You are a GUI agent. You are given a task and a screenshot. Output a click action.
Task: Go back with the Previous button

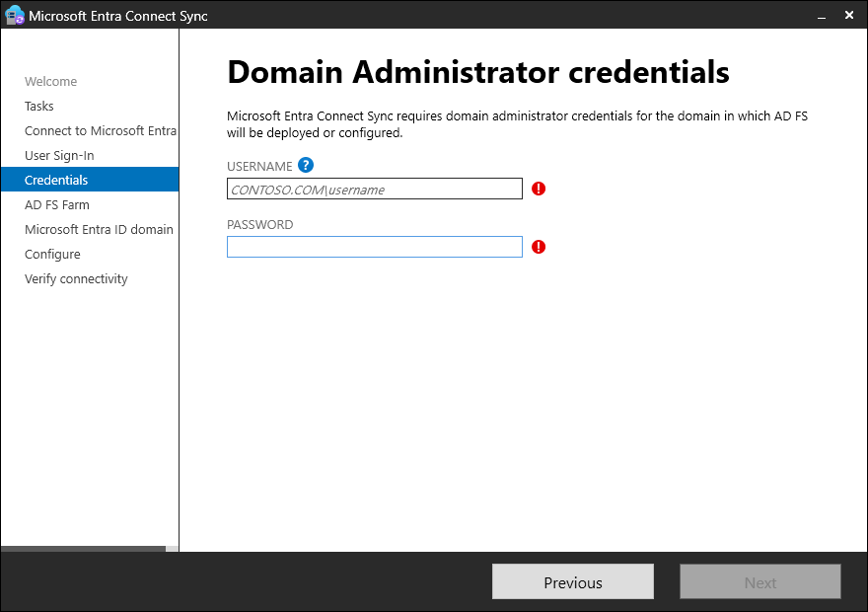[573, 581]
